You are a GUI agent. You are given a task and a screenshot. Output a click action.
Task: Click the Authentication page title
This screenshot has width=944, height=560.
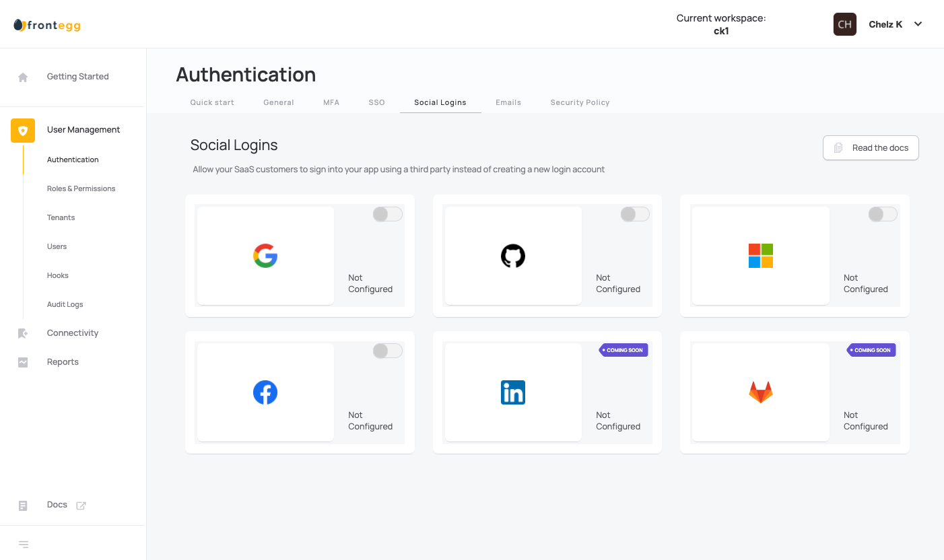246,74
